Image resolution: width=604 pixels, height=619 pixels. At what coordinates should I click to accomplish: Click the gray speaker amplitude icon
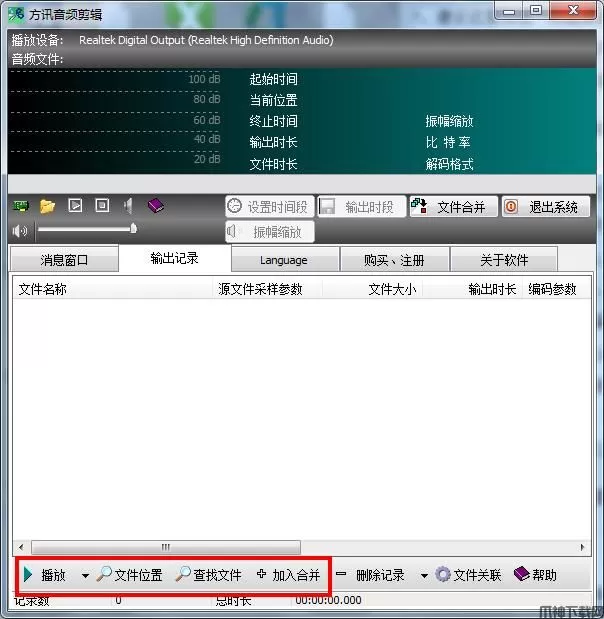(128, 206)
